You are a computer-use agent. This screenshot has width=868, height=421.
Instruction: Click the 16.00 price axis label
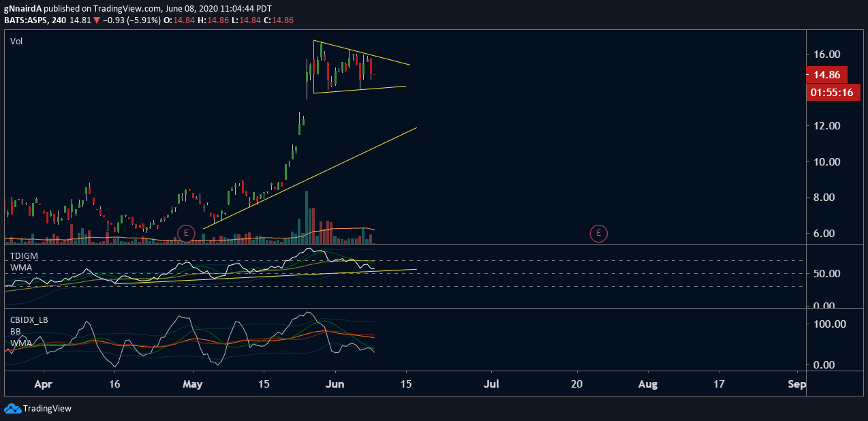826,54
